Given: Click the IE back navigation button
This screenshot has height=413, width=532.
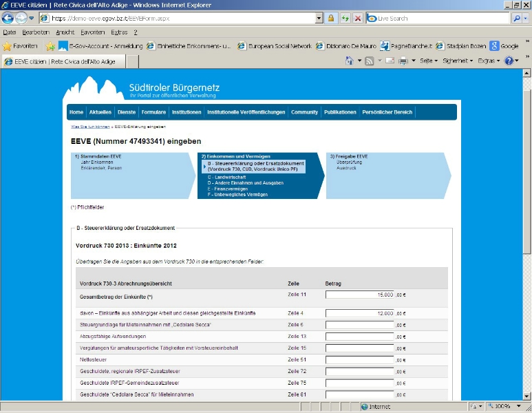Looking at the screenshot, I should click(8, 18).
